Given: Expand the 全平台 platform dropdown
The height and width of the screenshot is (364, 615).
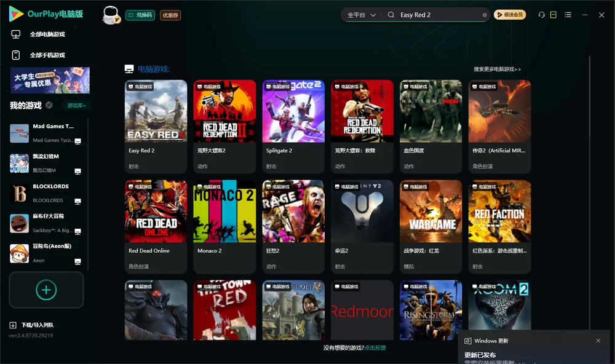Looking at the screenshot, I should 362,15.
